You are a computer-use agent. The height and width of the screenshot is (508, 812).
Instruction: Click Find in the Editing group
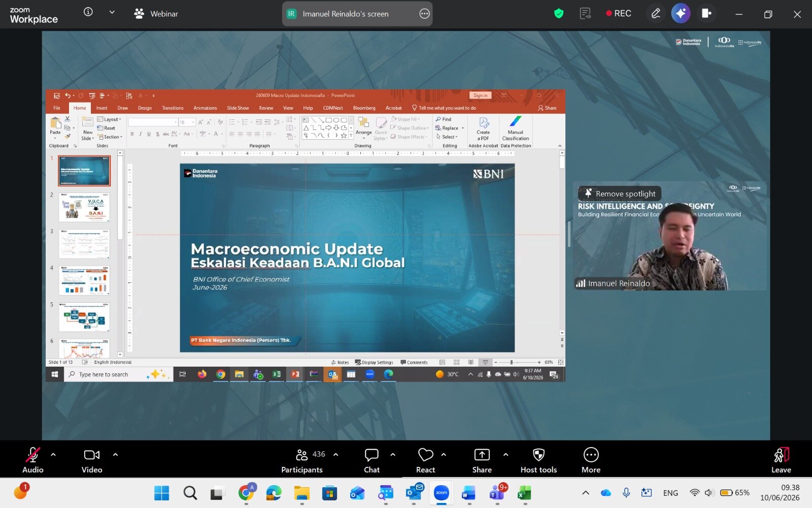click(444, 119)
